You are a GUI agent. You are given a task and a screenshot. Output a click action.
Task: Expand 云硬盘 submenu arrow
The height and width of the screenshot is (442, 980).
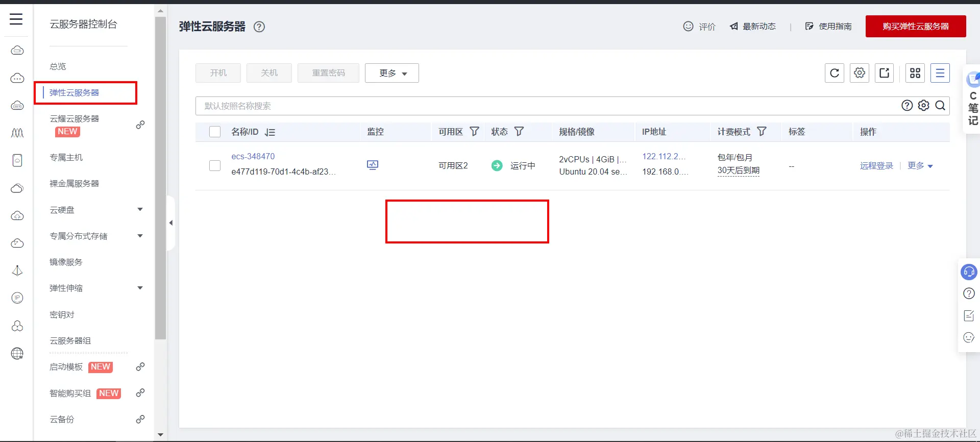pos(140,210)
